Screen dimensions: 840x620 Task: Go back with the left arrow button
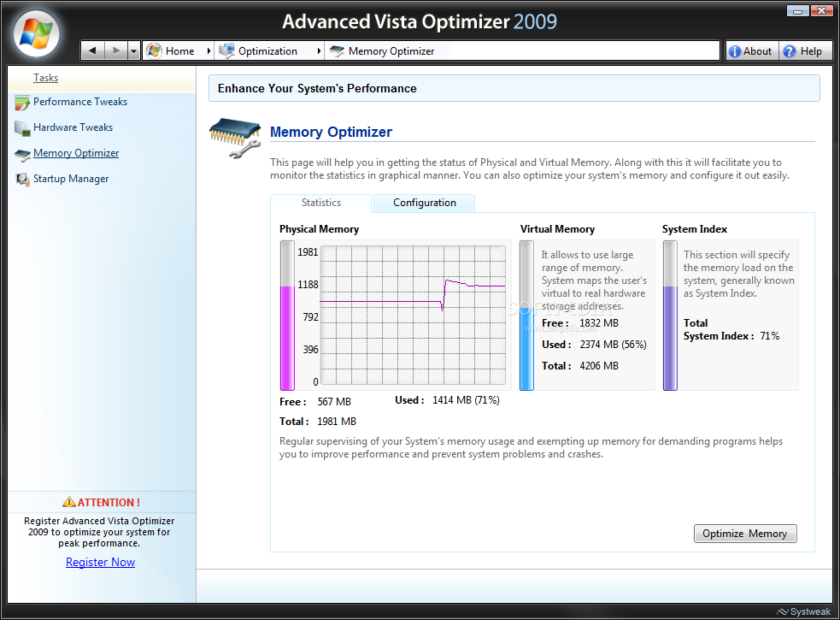(92, 51)
